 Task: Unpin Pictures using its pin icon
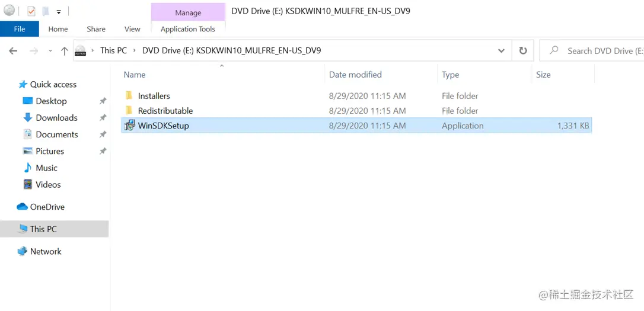(103, 152)
